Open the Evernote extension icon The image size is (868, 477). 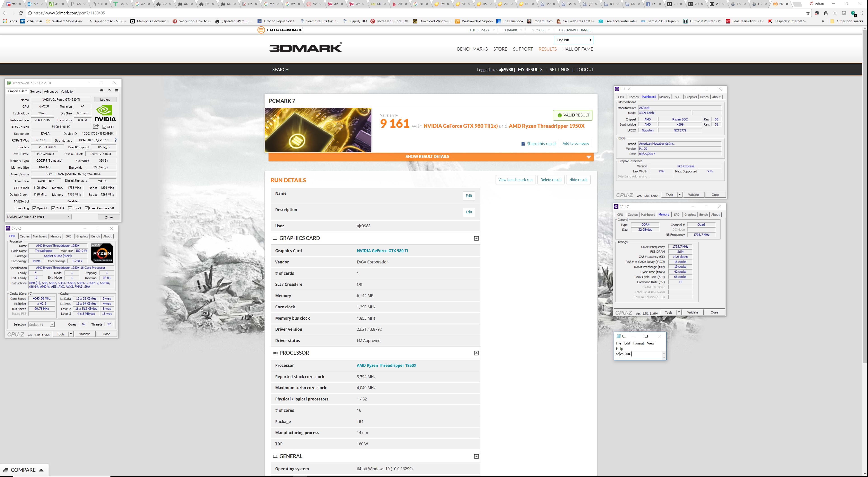(x=817, y=13)
